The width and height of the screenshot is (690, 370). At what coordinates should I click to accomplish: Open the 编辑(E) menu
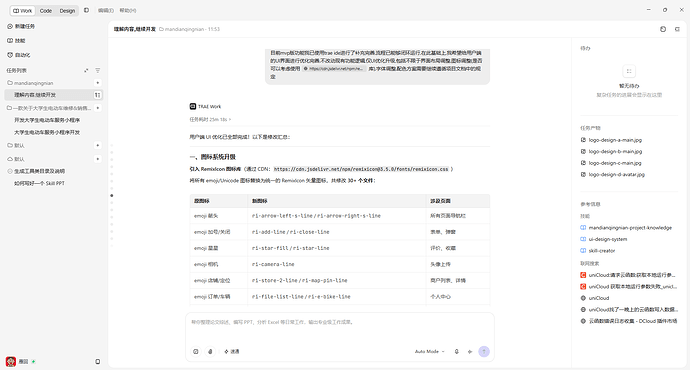[106, 10]
